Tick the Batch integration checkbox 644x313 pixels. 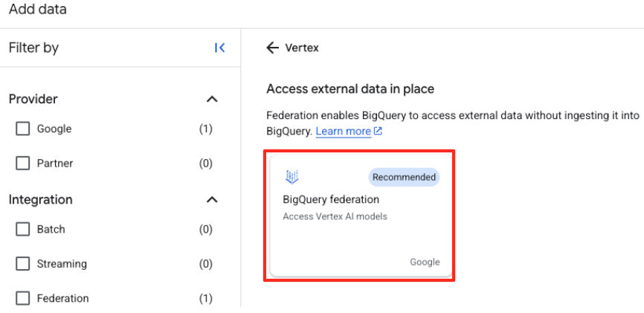[x=23, y=229]
